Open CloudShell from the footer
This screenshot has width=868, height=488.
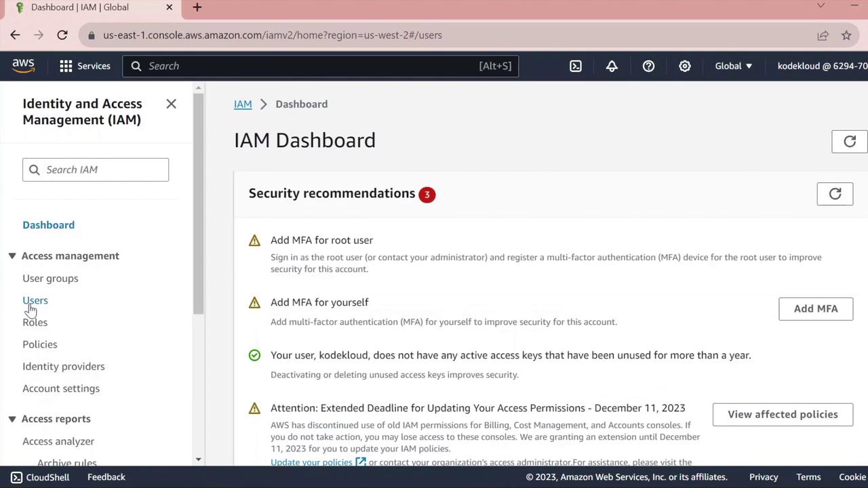[x=40, y=477]
